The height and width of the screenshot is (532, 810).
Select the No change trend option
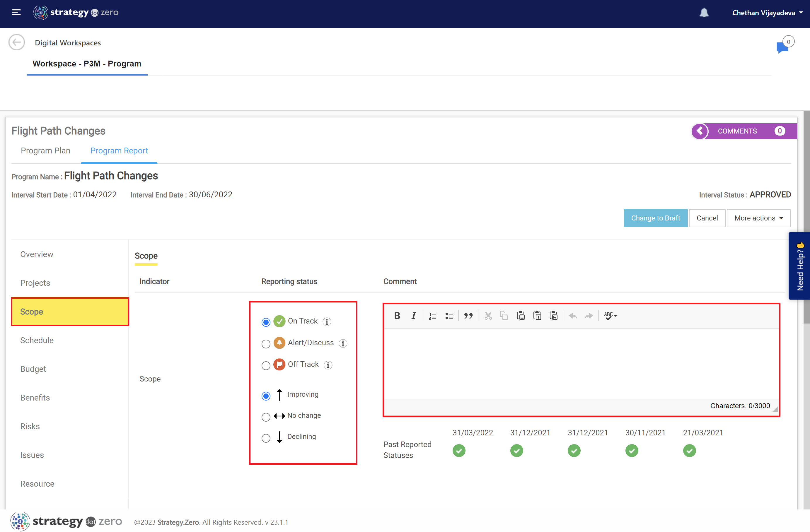tap(266, 417)
